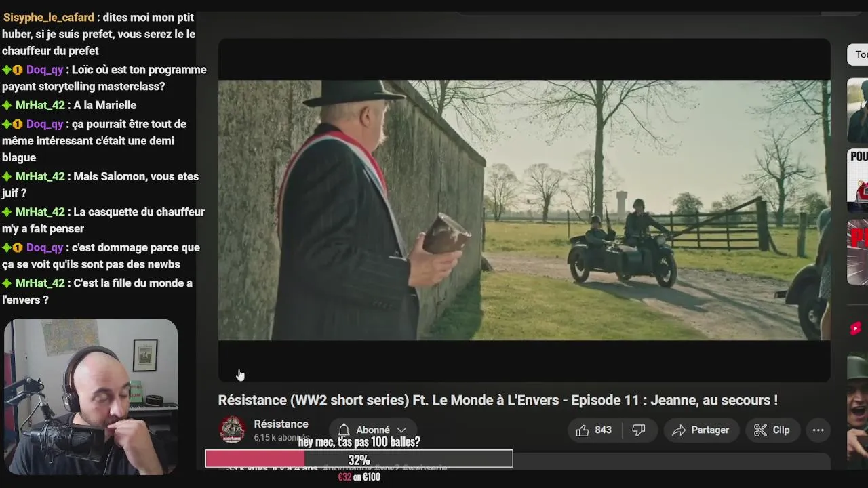868x488 pixels.
Task: Click MrHat_42's message A la Marielle
Action: coord(69,105)
